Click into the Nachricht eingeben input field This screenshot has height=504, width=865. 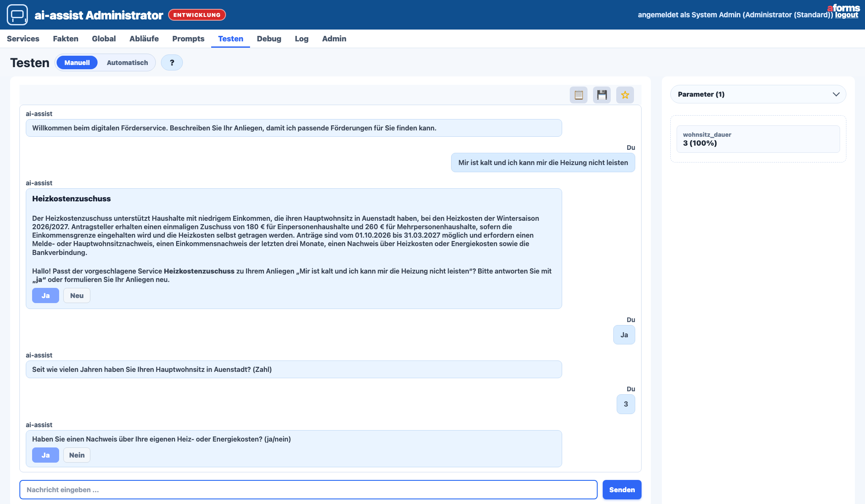pos(308,490)
